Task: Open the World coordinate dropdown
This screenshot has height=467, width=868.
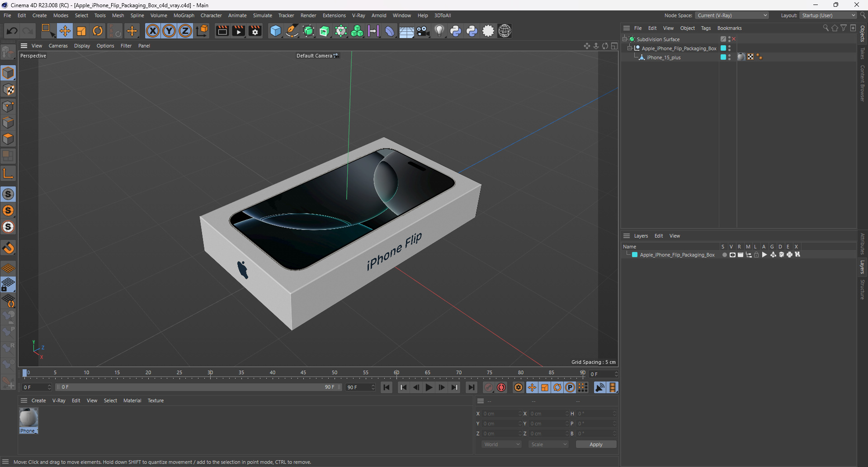Action: [501, 444]
